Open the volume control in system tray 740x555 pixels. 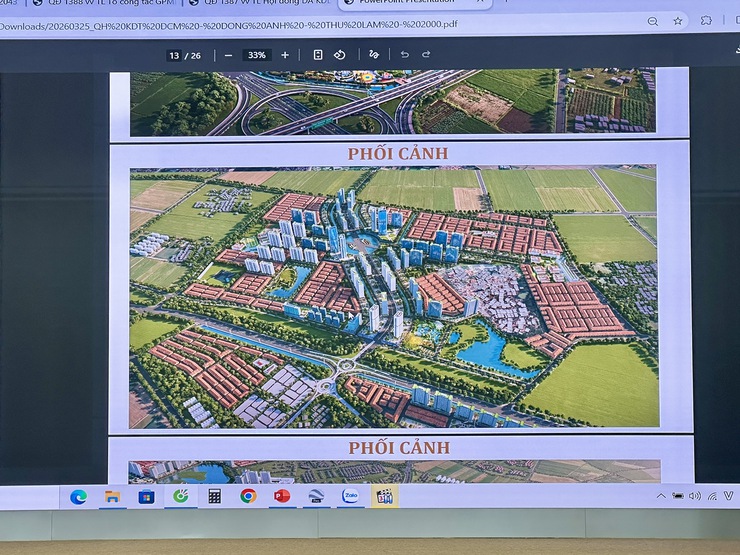click(x=695, y=496)
